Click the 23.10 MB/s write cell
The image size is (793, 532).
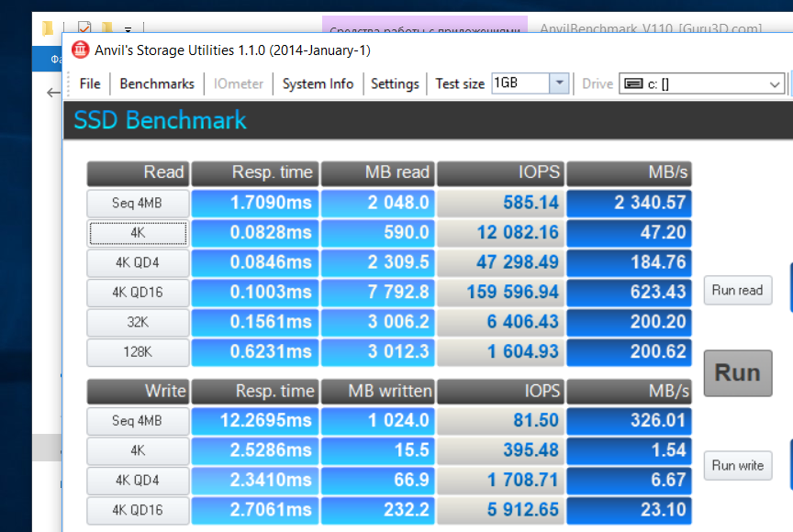click(629, 510)
